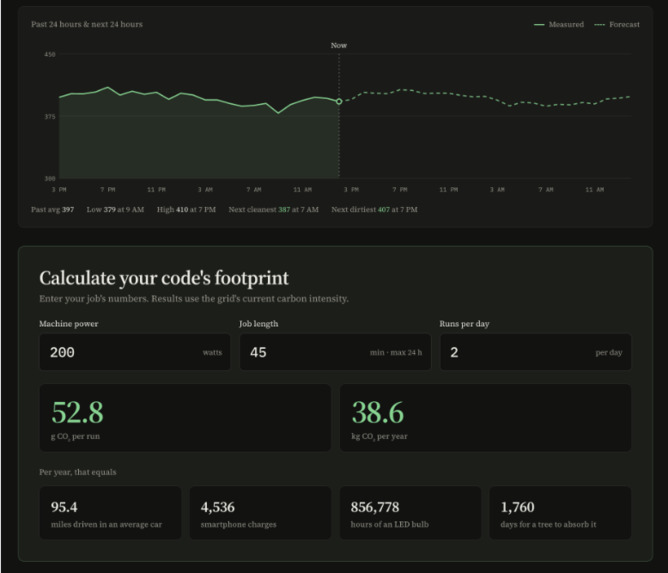Click the 'Runs per day' field label

(464, 324)
